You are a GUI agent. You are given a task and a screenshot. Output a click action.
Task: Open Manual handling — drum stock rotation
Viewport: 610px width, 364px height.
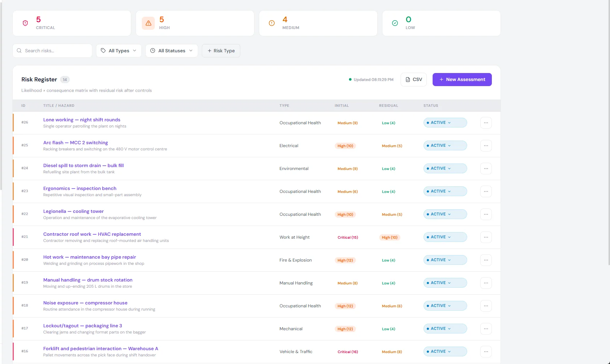click(88, 280)
